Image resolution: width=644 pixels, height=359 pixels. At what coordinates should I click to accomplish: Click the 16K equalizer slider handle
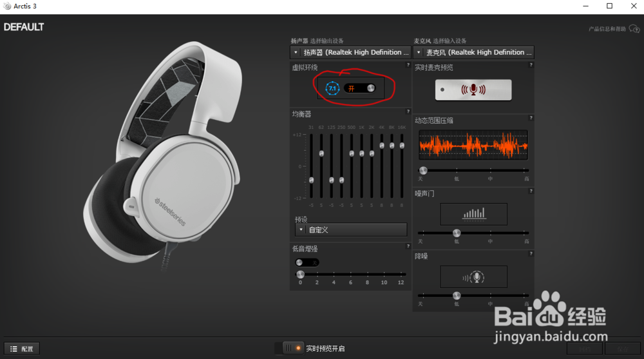click(402, 146)
